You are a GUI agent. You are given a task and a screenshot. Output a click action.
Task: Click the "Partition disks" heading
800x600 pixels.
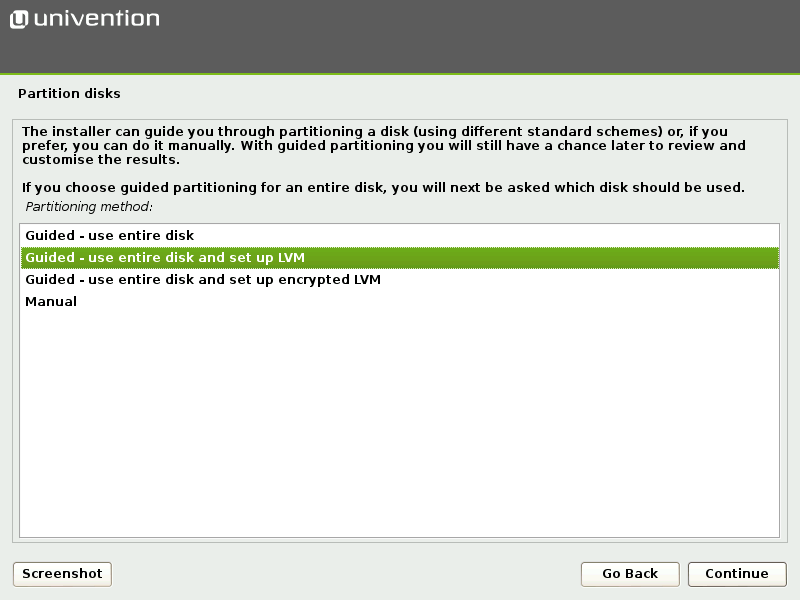point(69,93)
